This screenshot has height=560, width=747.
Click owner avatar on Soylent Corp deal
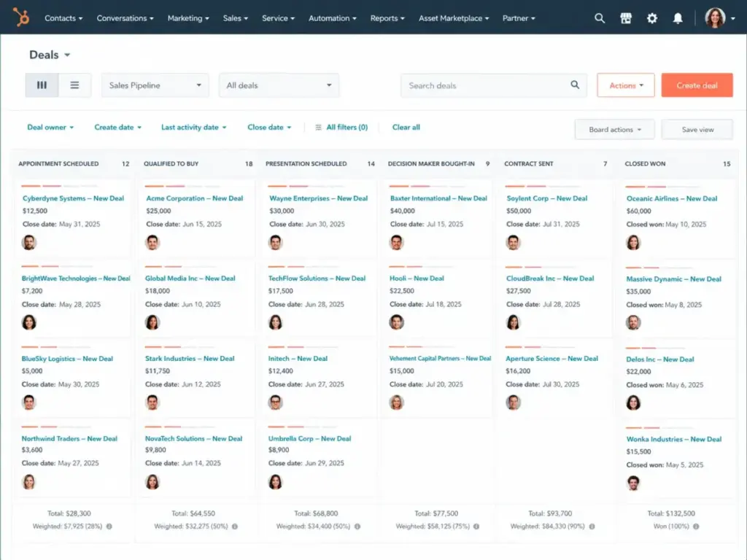pos(513,242)
